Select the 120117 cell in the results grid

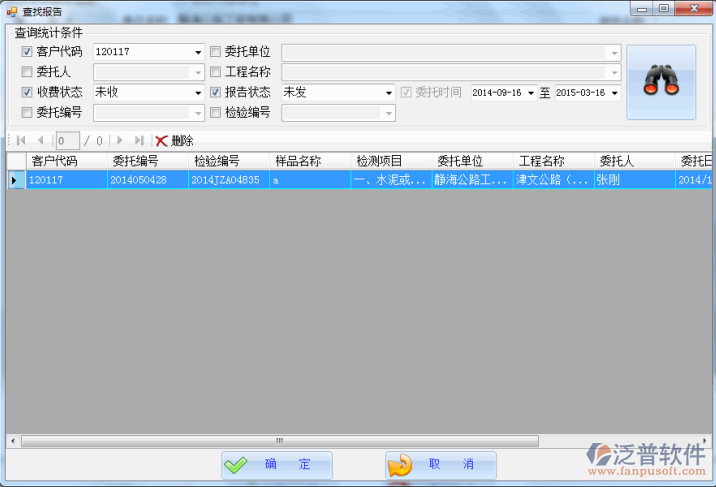(x=67, y=180)
